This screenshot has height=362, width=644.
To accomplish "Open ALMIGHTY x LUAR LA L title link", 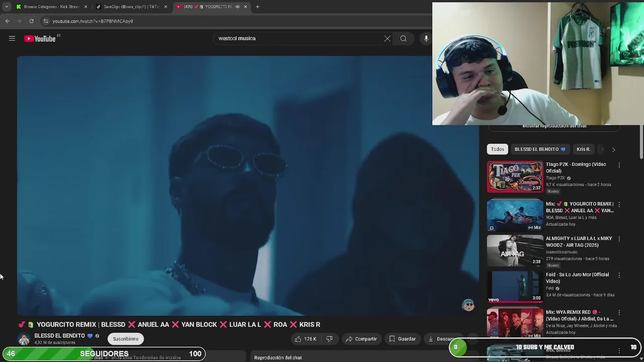I will pos(579,242).
